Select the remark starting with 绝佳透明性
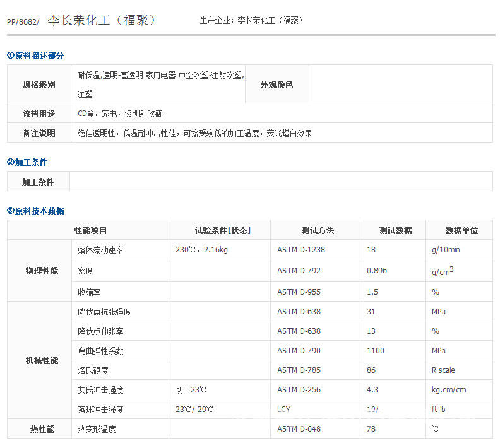The width and height of the screenshot is (500, 448). (x=194, y=133)
